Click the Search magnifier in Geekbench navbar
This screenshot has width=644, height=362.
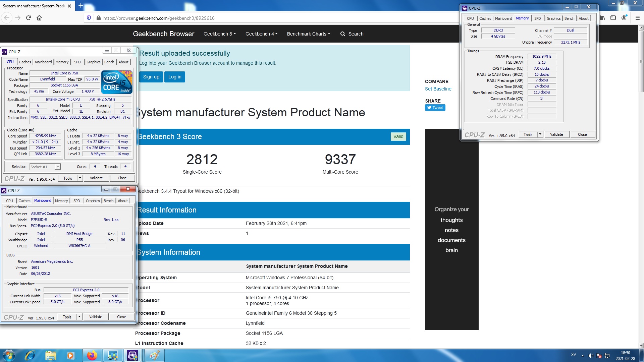343,34
